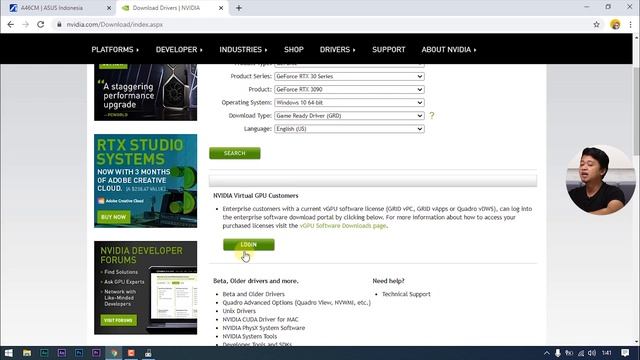Image resolution: width=640 pixels, height=360 pixels.
Task: Click the taskbar clock showing 1:41
Action: click(607, 353)
